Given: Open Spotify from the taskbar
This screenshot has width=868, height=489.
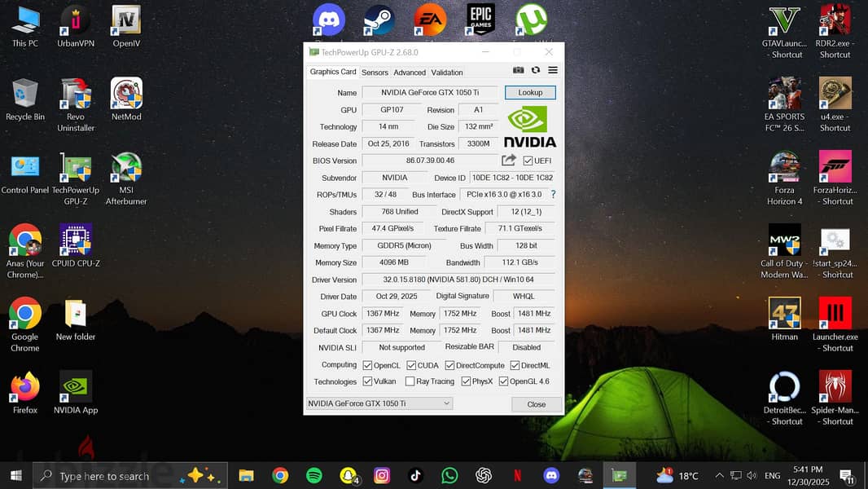Looking at the screenshot, I should click(x=313, y=475).
